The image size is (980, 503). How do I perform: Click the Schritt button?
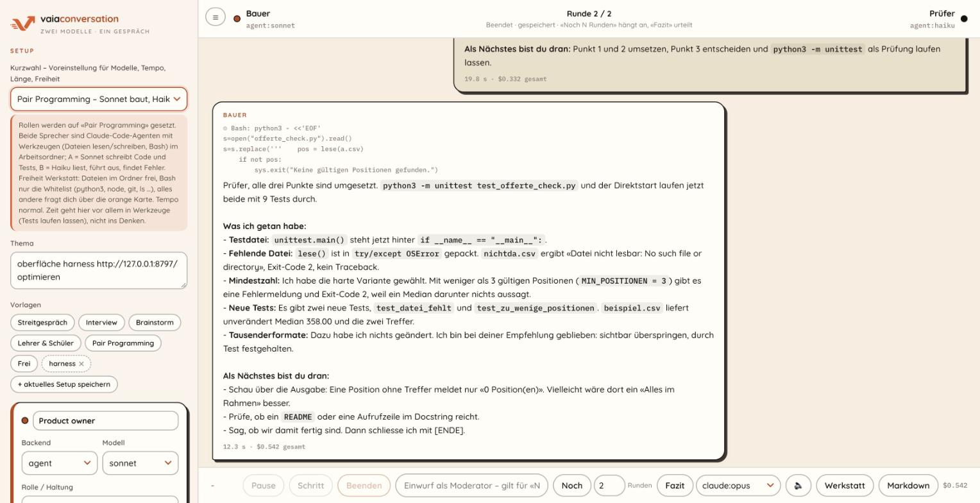(310, 486)
